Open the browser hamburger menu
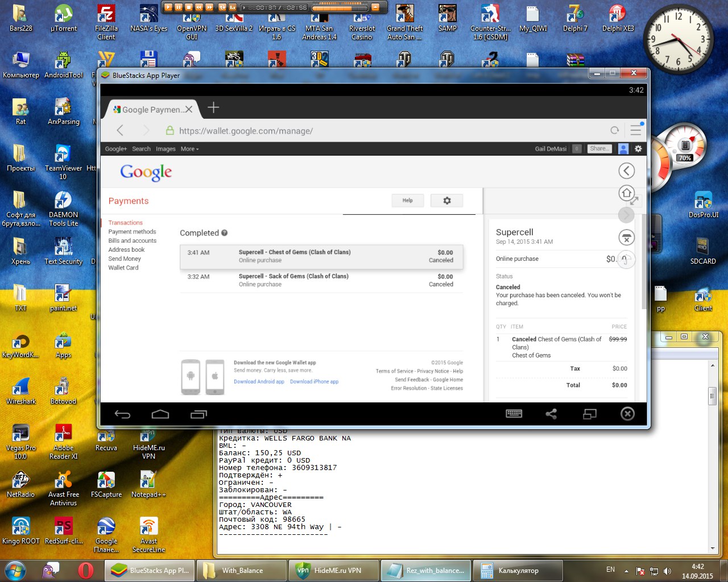This screenshot has height=582, width=728. (x=636, y=130)
